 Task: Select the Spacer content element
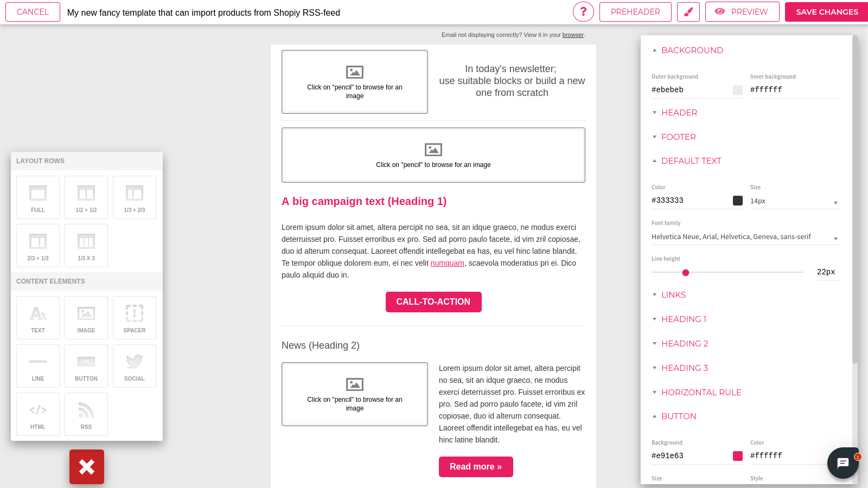pos(135,318)
